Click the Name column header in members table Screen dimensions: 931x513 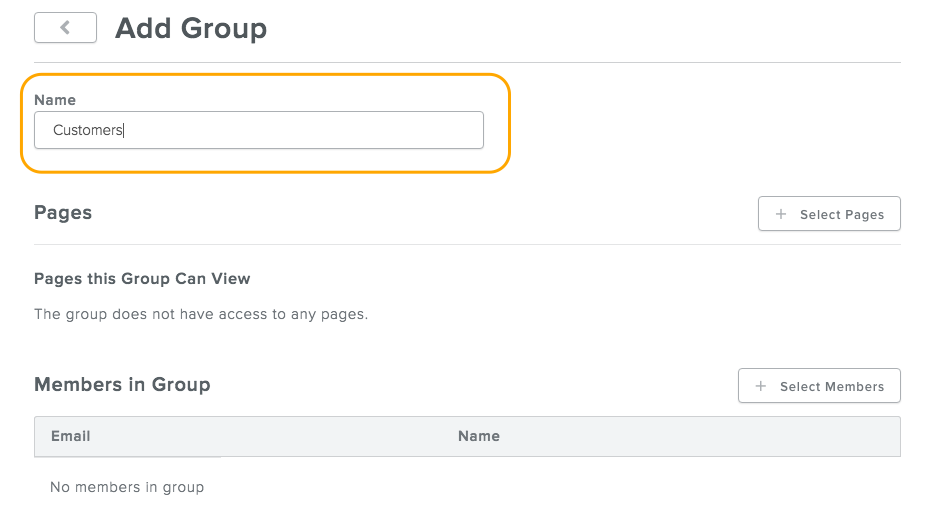(x=478, y=436)
